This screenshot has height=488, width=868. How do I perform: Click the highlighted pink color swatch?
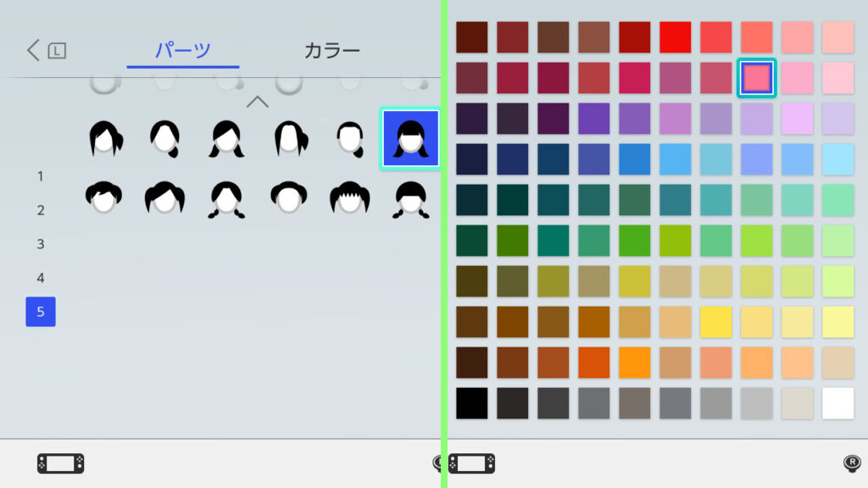756,78
